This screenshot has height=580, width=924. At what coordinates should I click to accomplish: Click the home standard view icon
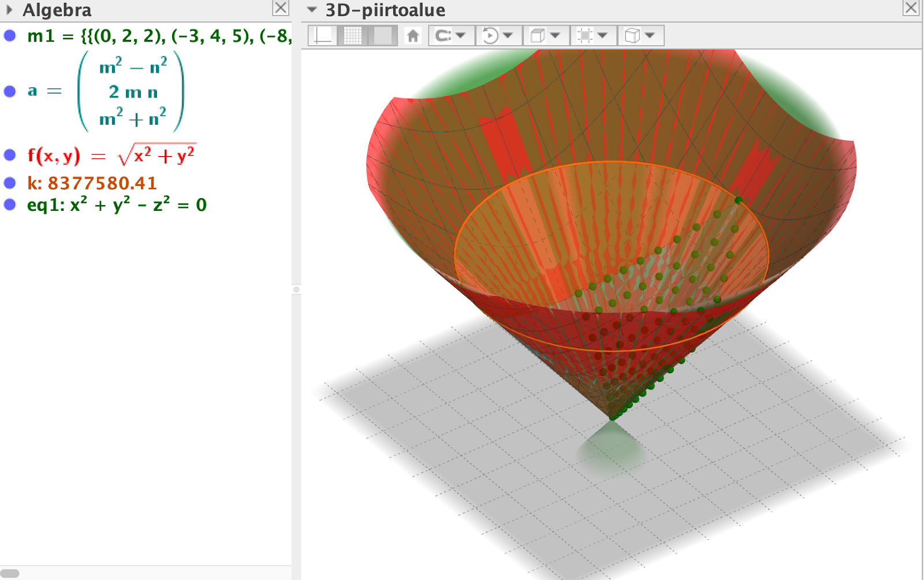pos(413,36)
